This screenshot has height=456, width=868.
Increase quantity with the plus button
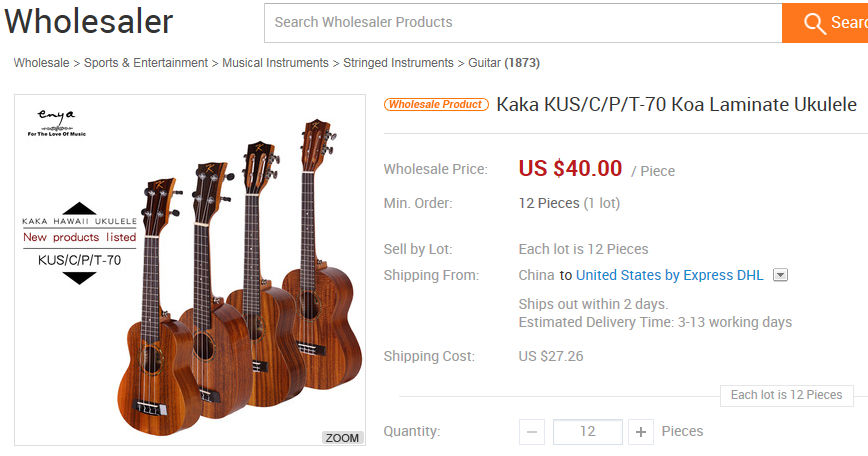(641, 432)
